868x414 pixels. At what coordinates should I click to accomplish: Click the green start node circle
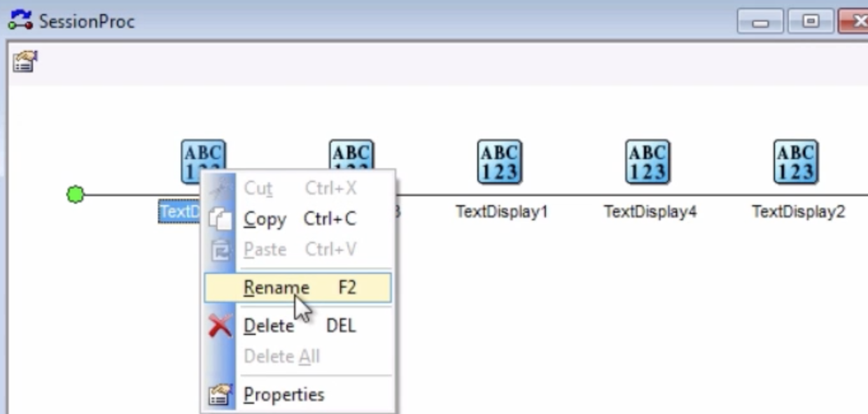click(75, 194)
